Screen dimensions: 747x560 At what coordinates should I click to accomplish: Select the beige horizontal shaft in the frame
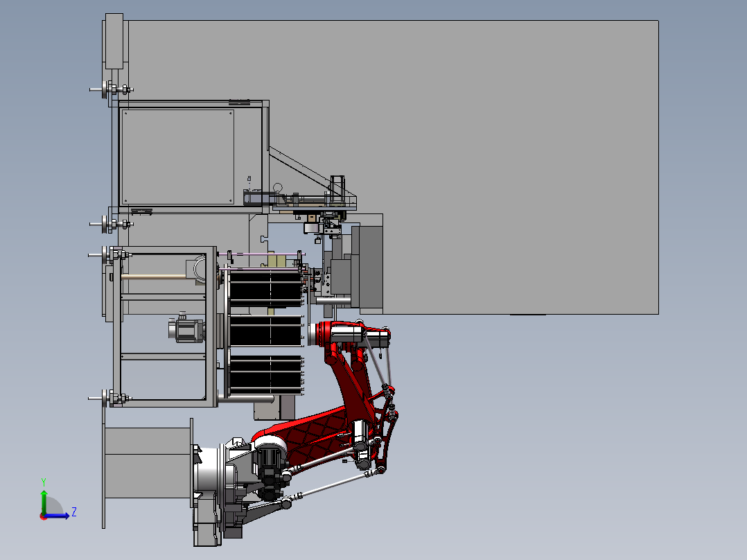click(x=153, y=277)
